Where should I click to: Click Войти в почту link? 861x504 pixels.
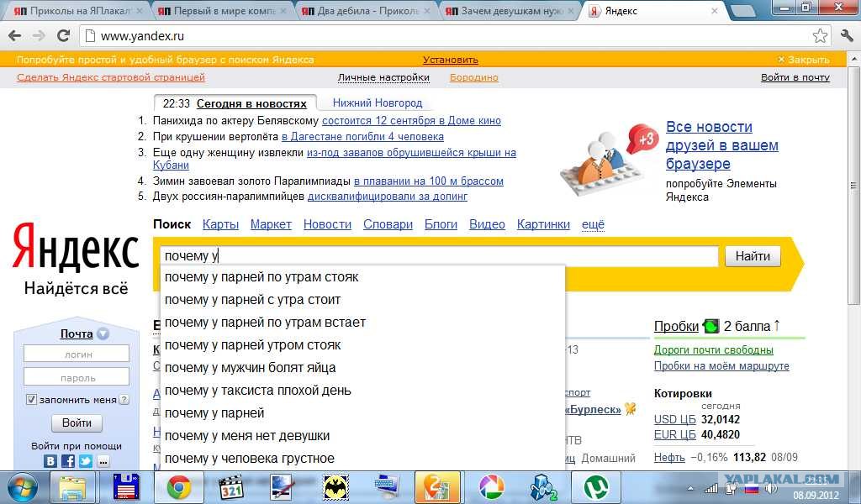[x=795, y=77]
